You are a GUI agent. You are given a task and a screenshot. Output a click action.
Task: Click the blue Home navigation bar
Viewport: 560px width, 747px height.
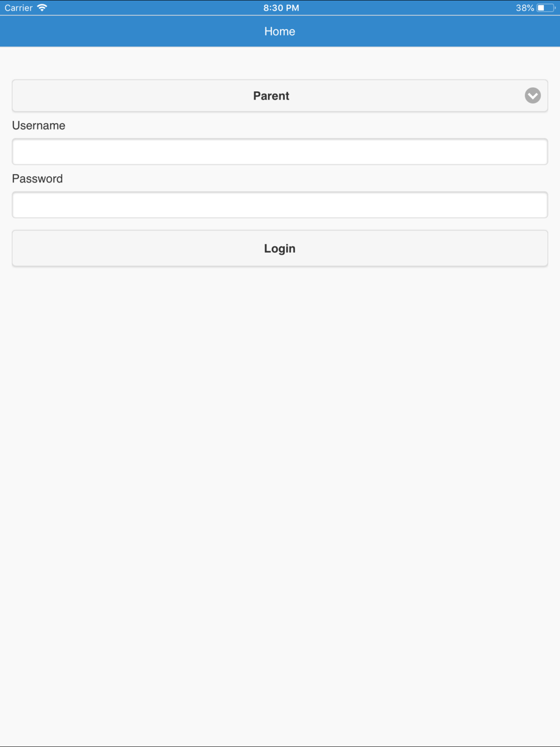click(x=280, y=31)
